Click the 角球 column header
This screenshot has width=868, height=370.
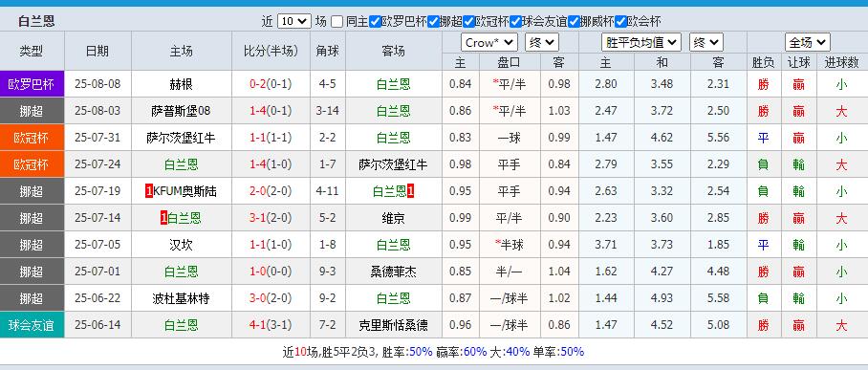click(328, 51)
